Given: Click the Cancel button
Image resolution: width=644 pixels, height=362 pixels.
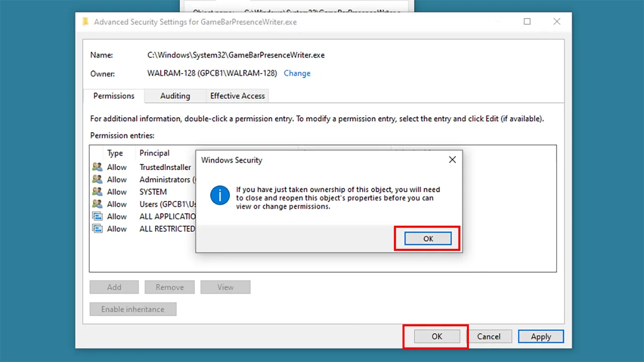Looking at the screenshot, I should [x=489, y=336].
